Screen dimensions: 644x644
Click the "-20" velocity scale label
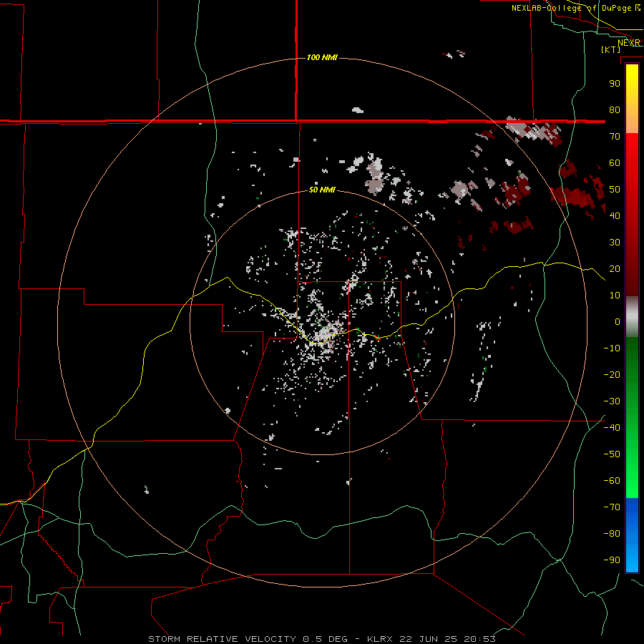tap(612, 375)
